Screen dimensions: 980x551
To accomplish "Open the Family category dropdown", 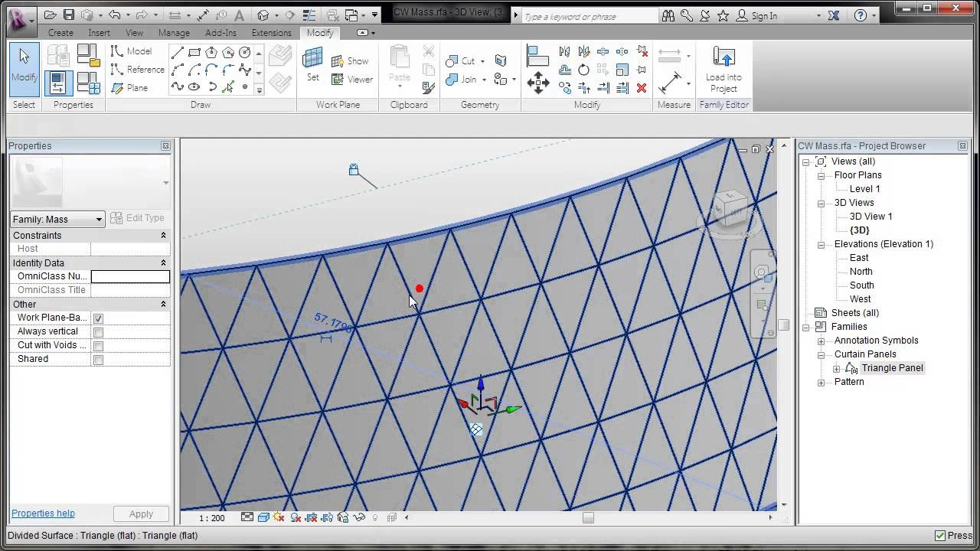I will click(98, 219).
